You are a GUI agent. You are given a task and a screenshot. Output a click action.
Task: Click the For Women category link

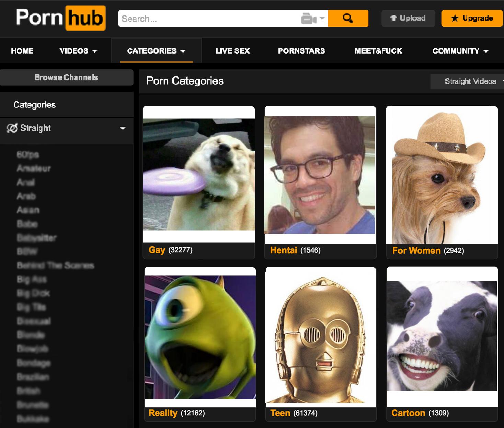416,250
